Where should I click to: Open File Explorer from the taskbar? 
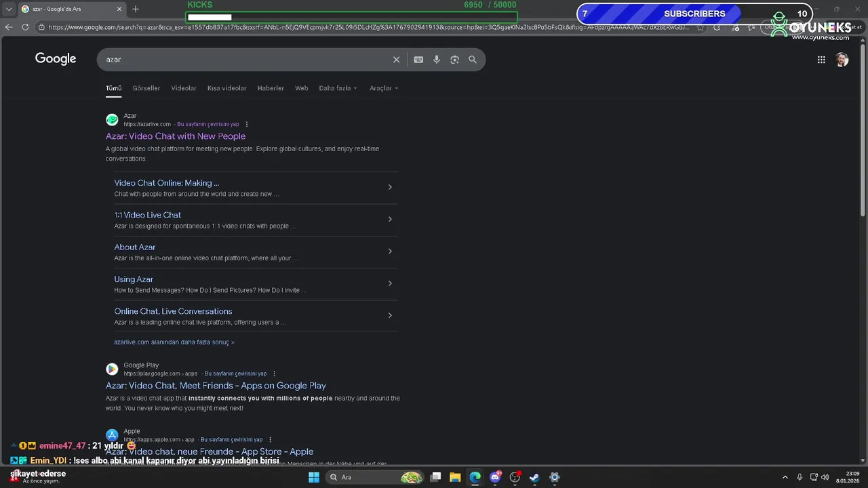click(455, 477)
